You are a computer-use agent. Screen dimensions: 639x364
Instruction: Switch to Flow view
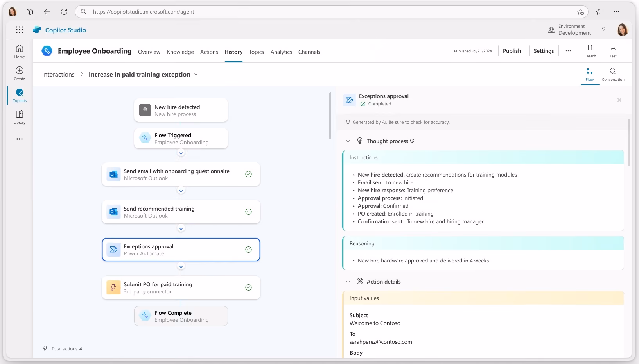coord(590,74)
